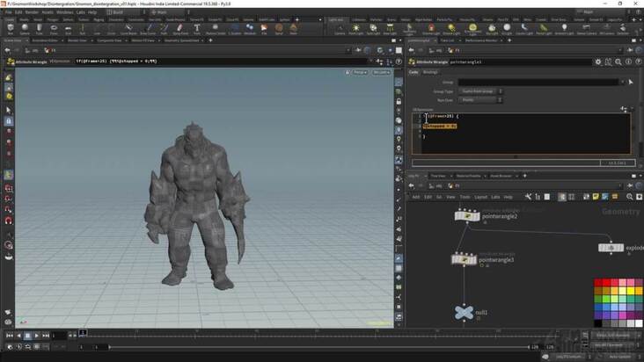Viewport: 644px width, 362px height.
Task: Switch to the Performance Monitor tab
Action: coord(481,40)
